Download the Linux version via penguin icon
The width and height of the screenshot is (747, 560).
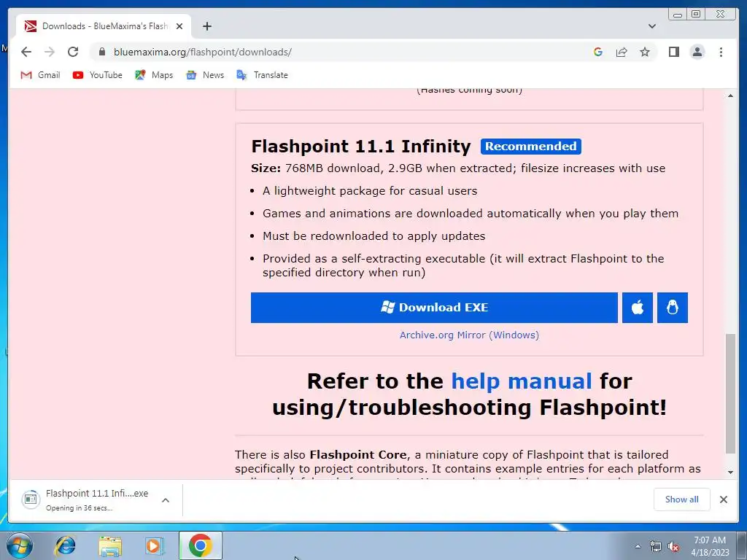(673, 308)
